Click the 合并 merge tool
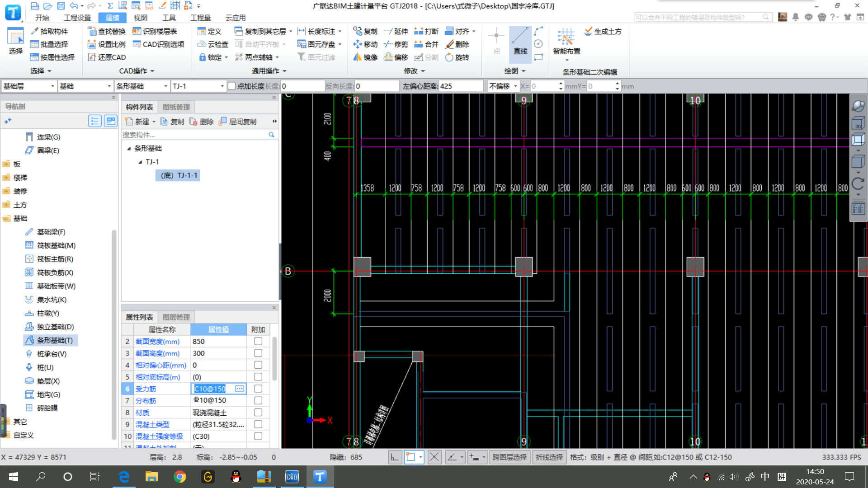 (x=426, y=44)
